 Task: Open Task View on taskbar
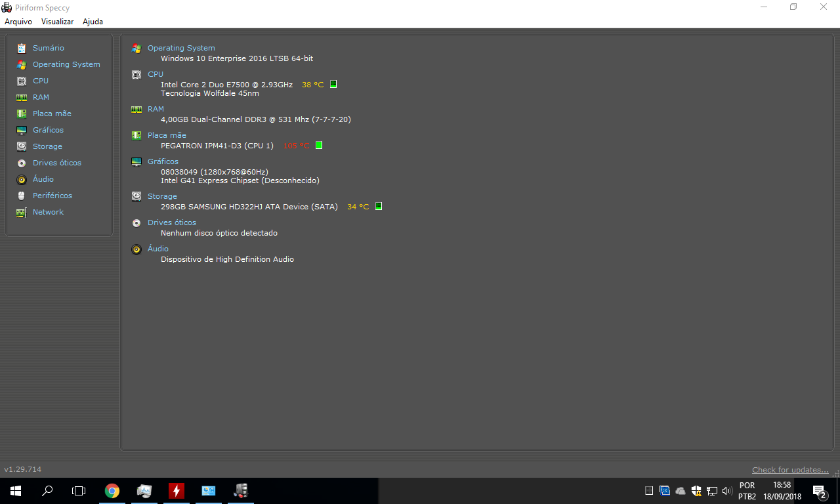(79, 491)
